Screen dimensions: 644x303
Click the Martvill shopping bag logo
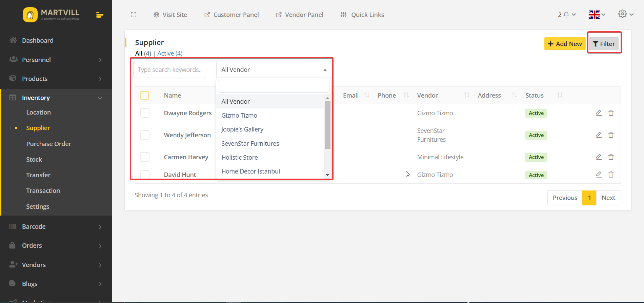coord(30,15)
